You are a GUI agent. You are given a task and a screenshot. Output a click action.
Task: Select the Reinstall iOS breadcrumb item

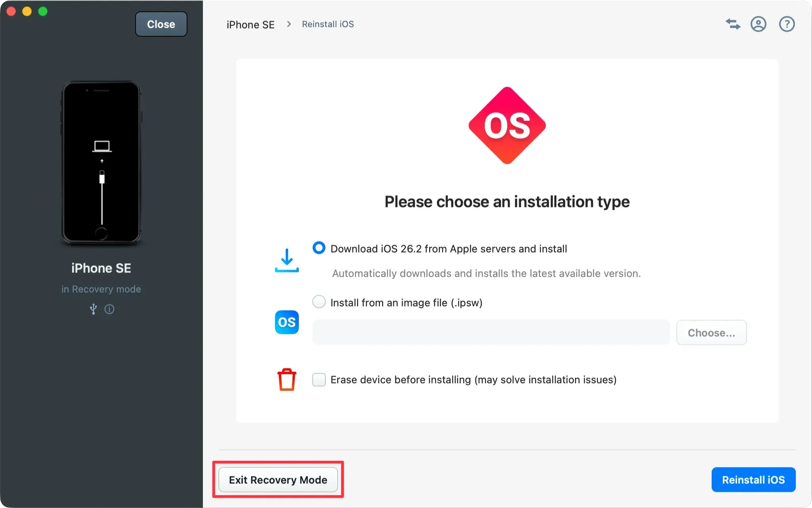pyautogui.click(x=327, y=24)
